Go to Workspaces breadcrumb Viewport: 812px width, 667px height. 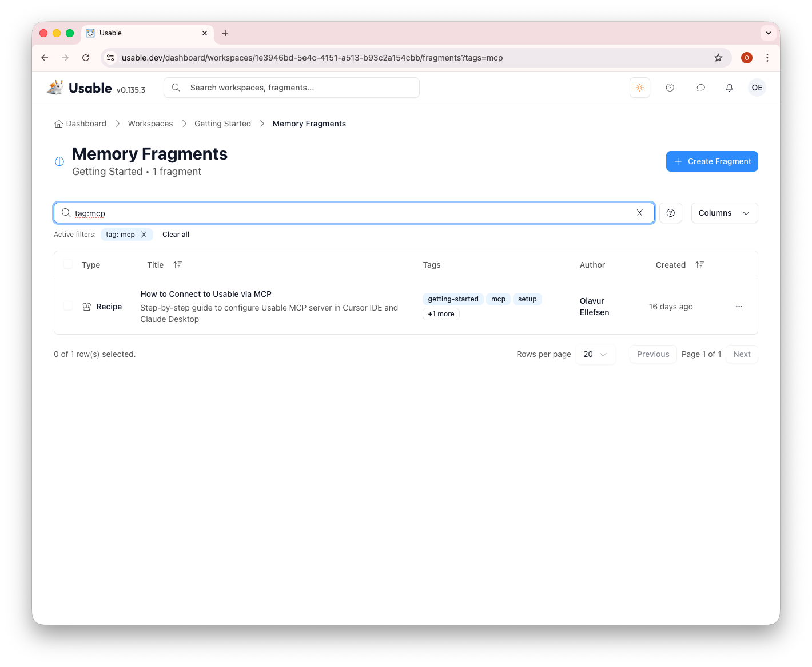click(150, 124)
